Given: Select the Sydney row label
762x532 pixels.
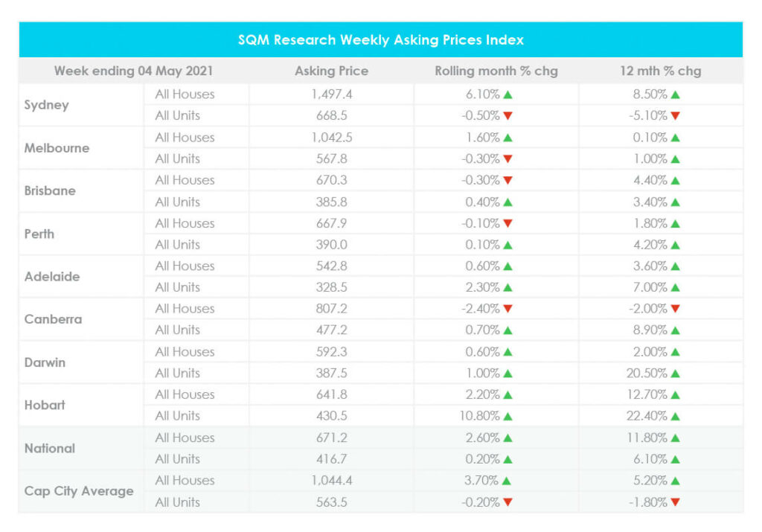Looking at the screenshot, I should [47, 105].
